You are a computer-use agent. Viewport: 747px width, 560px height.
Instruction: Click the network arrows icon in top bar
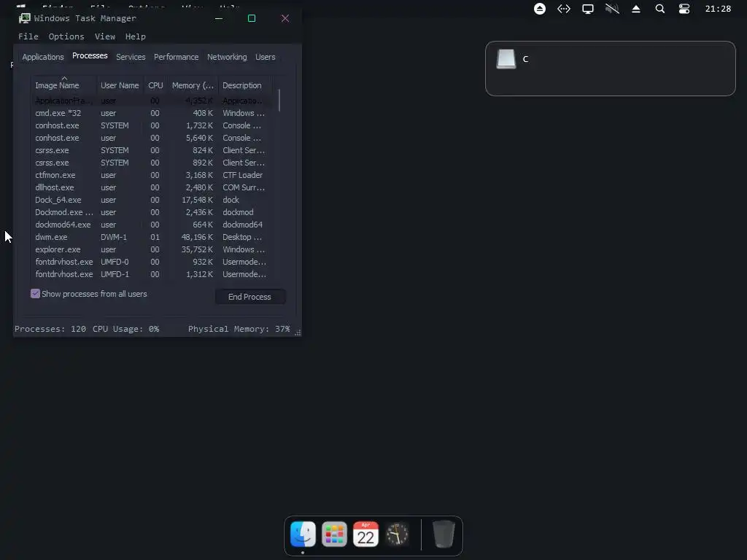(x=564, y=9)
